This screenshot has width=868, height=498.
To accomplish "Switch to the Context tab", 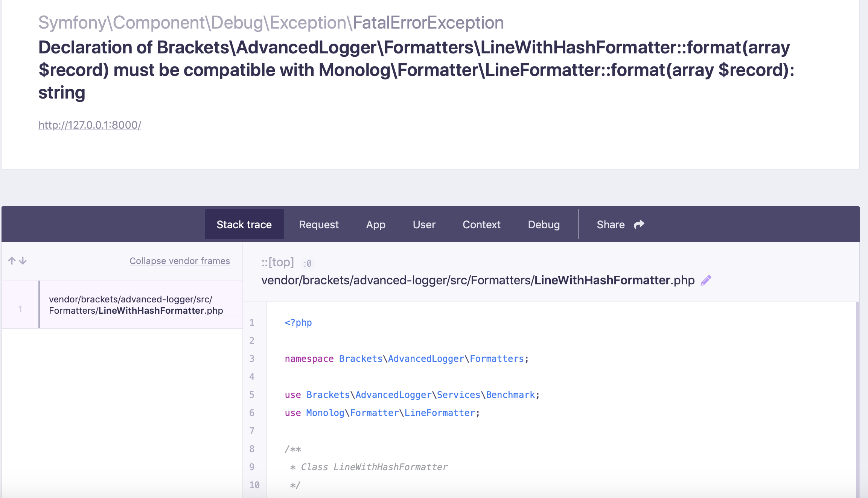I will pyautogui.click(x=481, y=225).
